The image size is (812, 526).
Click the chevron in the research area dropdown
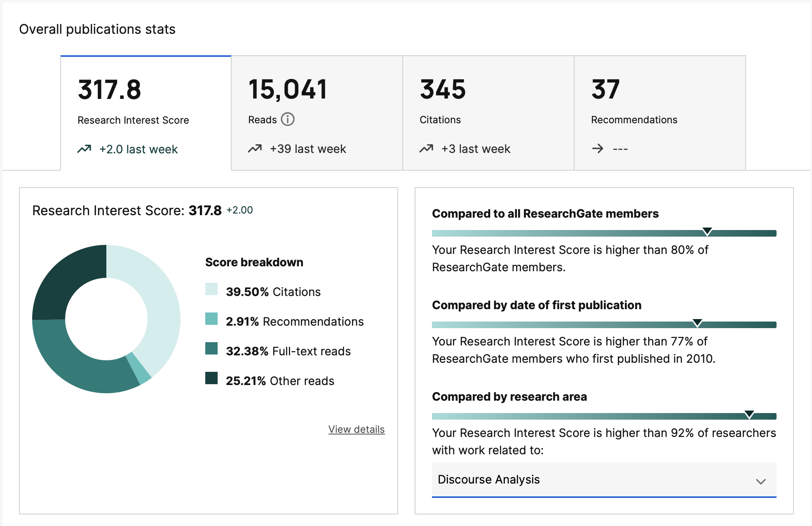[761, 481]
